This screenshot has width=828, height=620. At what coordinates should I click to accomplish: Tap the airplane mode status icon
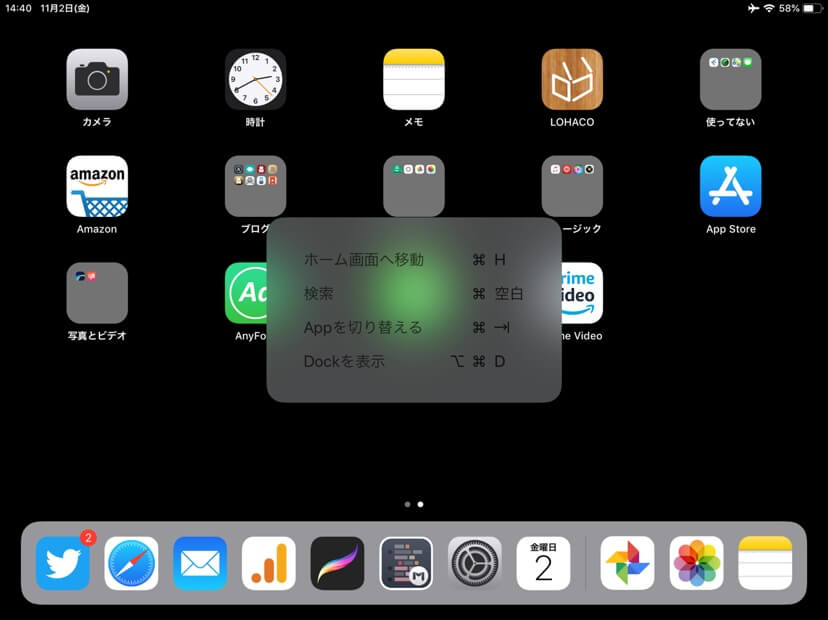(x=754, y=8)
